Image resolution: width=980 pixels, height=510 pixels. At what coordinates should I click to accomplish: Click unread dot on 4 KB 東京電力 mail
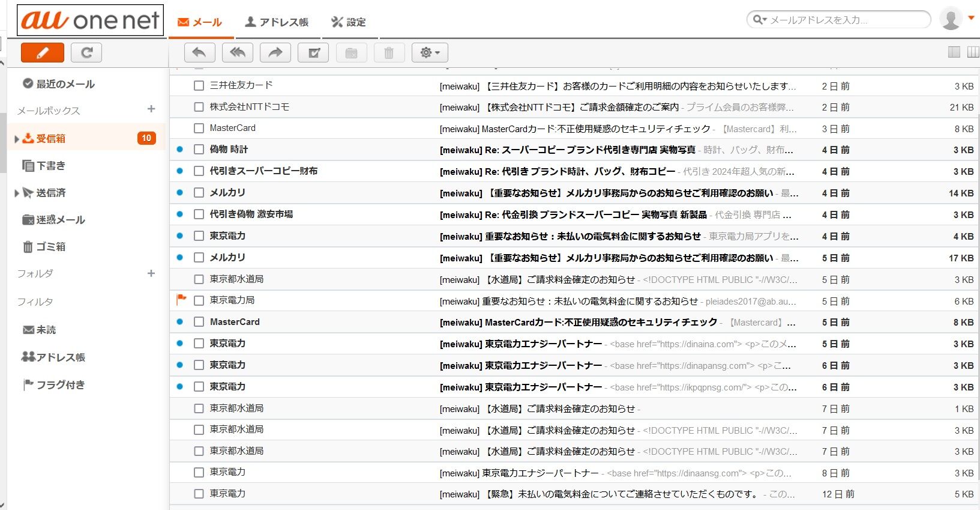(x=179, y=236)
